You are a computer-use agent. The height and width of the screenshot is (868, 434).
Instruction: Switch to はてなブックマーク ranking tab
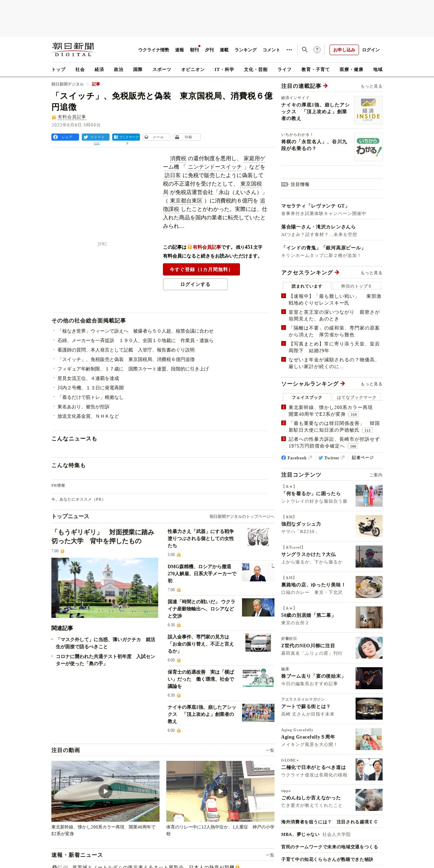(357, 397)
